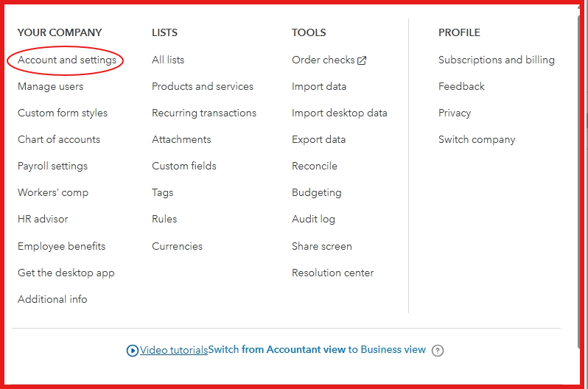Screen dimensions: 588x389
Task: Open Account and settings
Action: (x=67, y=60)
